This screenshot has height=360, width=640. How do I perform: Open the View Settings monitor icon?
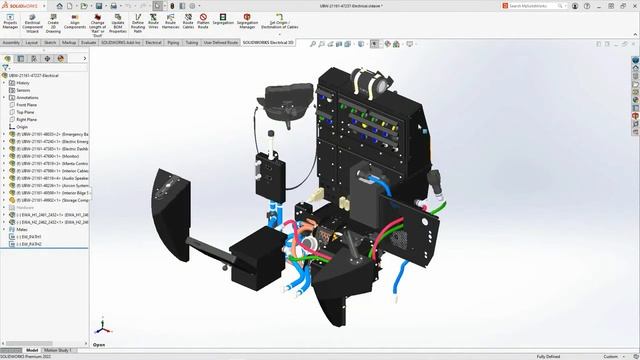pyautogui.click(x=409, y=44)
